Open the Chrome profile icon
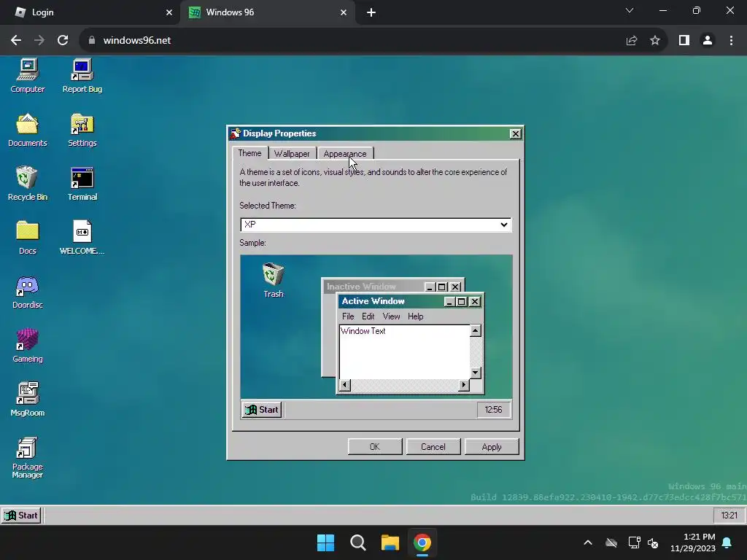The height and width of the screenshot is (560, 747). pos(708,41)
